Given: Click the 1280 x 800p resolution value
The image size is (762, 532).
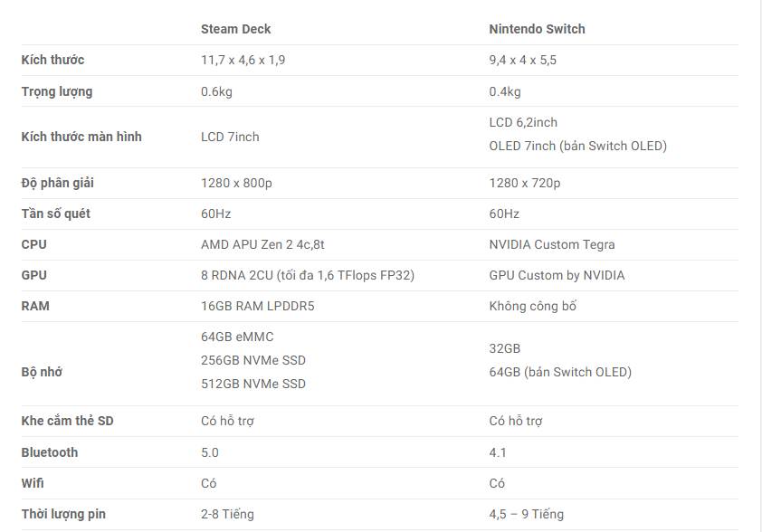Looking at the screenshot, I should pyautogui.click(x=236, y=183).
